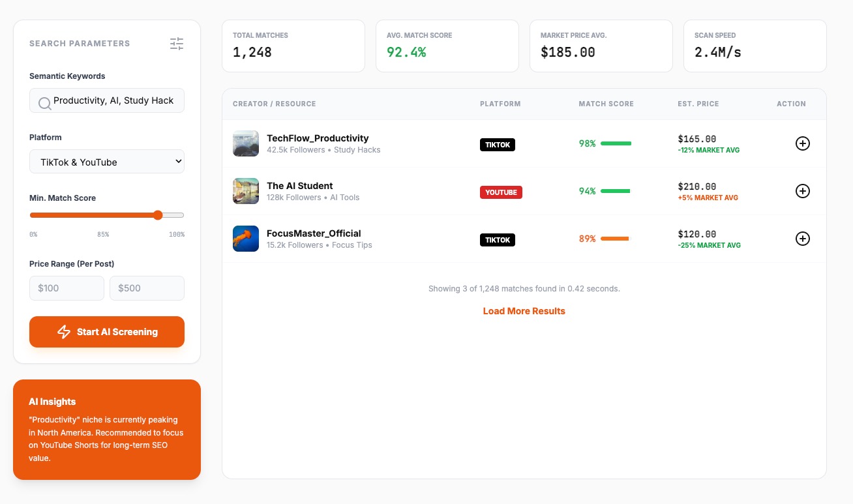Add The AI Student using plus icon
Screen dimensions: 853x504
coord(803,191)
